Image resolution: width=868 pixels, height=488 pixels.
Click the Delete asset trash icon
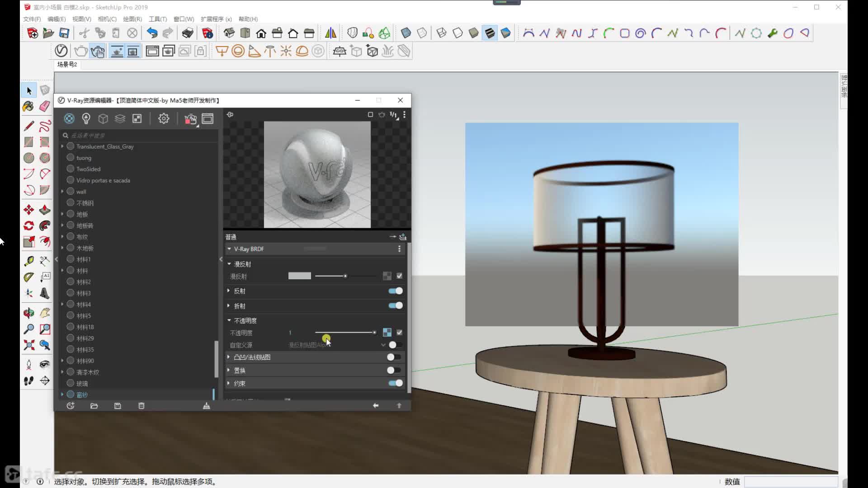coord(141,406)
